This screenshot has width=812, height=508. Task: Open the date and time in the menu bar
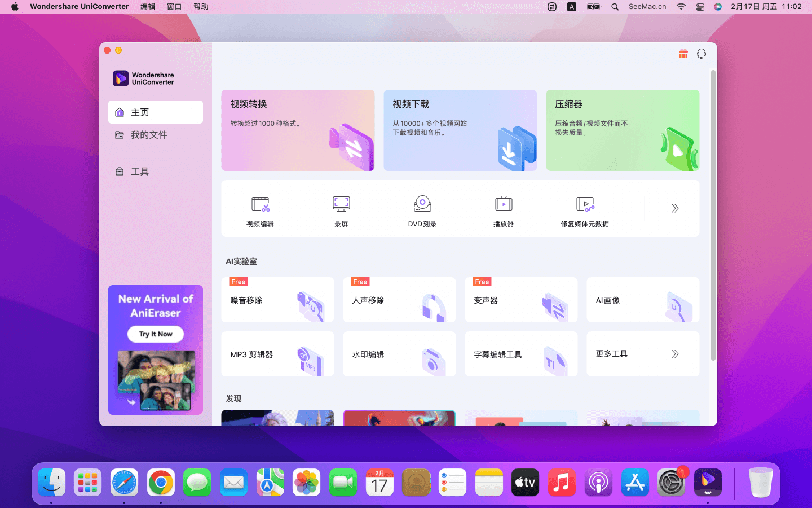(766, 7)
